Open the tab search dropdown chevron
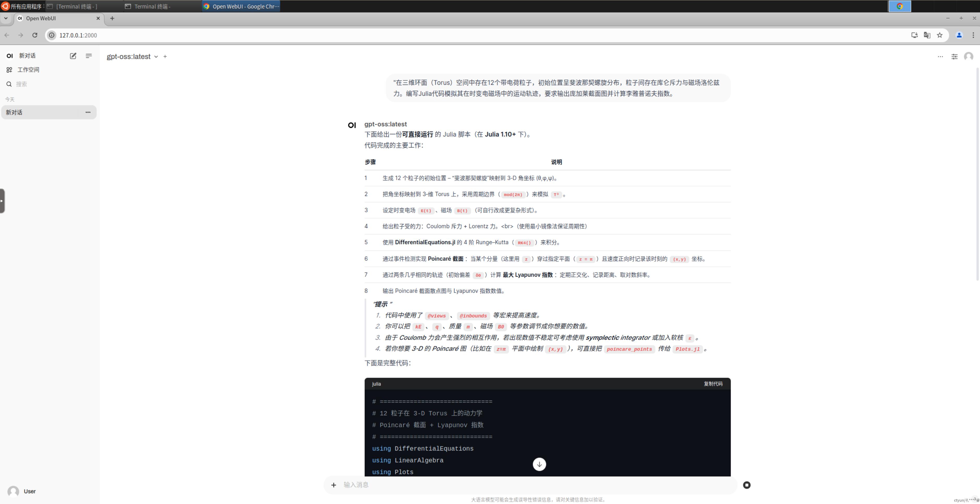980x504 pixels. [x=6, y=18]
